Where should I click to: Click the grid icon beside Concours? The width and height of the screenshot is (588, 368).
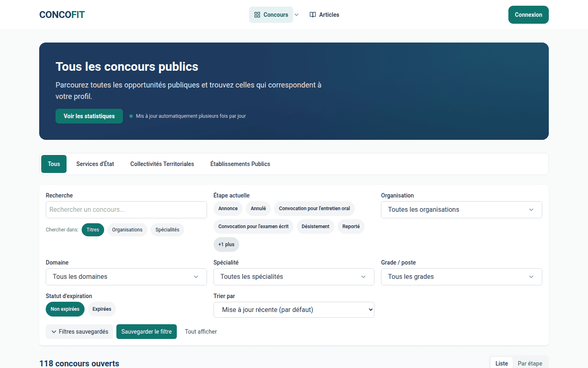257,15
